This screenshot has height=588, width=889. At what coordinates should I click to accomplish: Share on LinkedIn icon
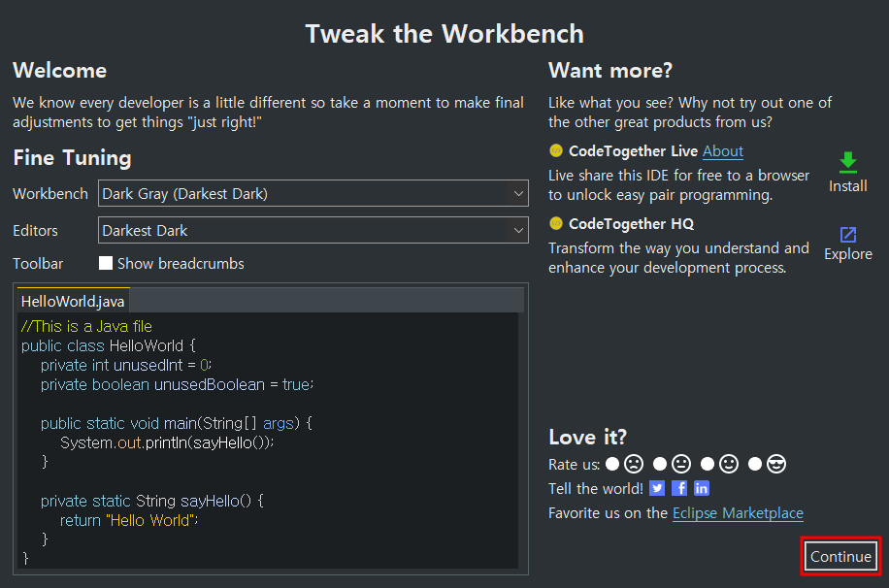pyautogui.click(x=702, y=488)
